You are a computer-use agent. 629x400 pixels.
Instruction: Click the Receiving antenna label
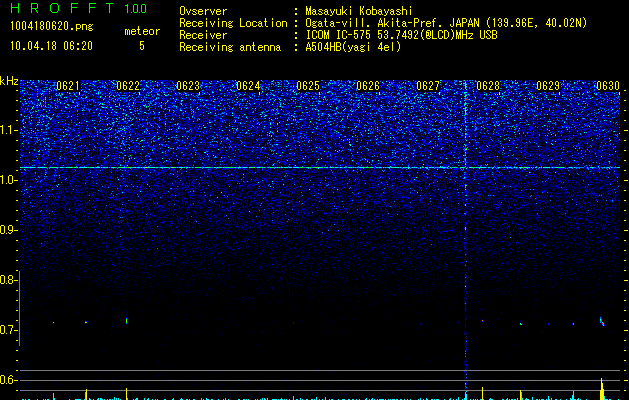click(230, 47)
